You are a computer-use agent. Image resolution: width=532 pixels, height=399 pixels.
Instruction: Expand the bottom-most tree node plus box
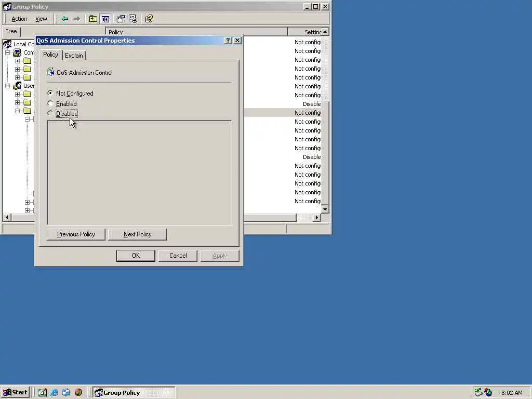click(27, 210)
